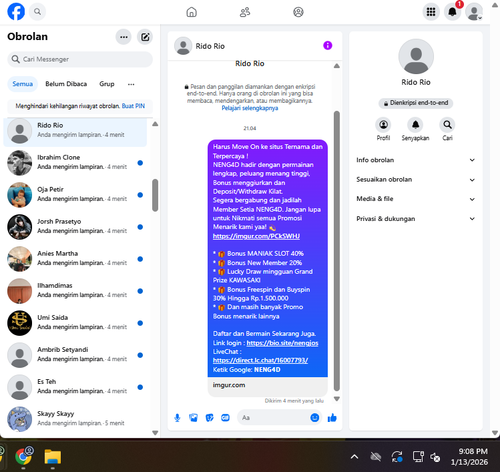The image size is (500, 472).
Task: Show hidden tray icons chevron
Action: click(354, 457)
